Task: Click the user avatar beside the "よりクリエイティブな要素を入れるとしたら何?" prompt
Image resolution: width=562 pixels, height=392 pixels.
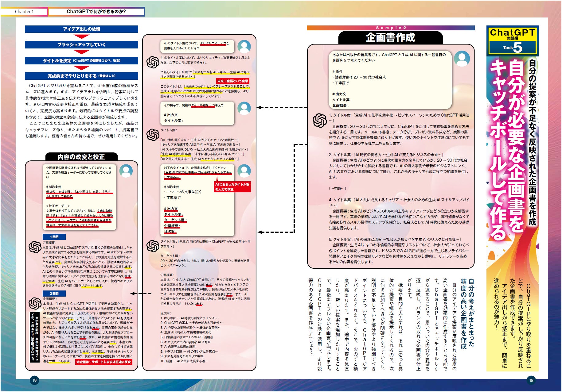Action: tap(244, 46)
